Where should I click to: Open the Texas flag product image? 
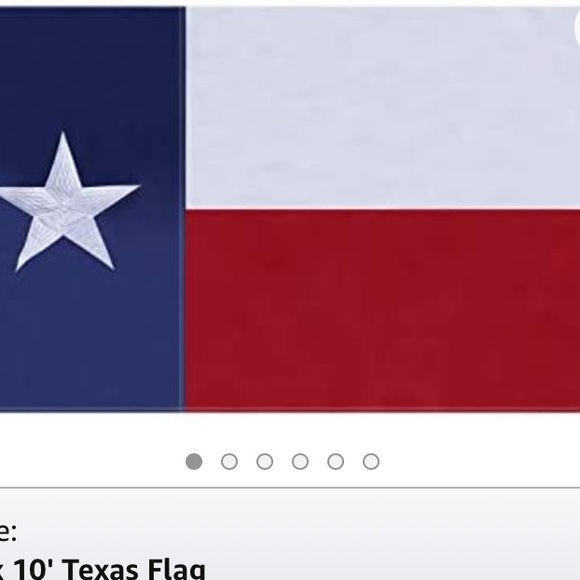coord(290,209)
